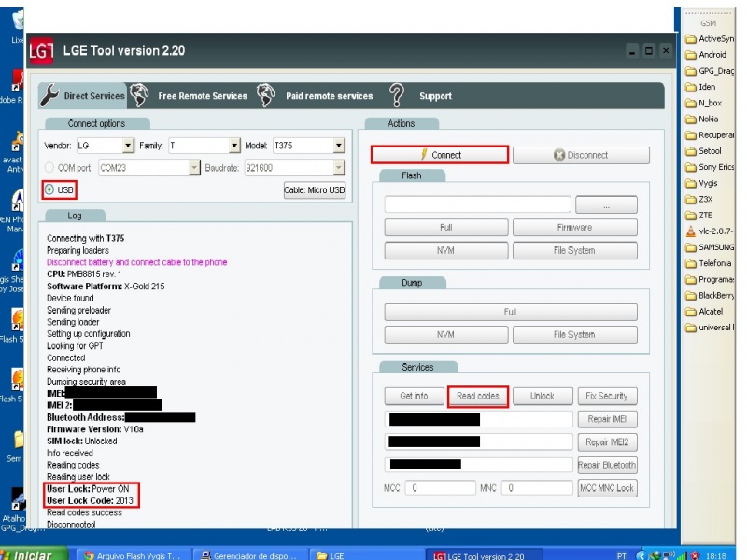
Task: Click the Flash Firmware button
Action: point(574,227)
